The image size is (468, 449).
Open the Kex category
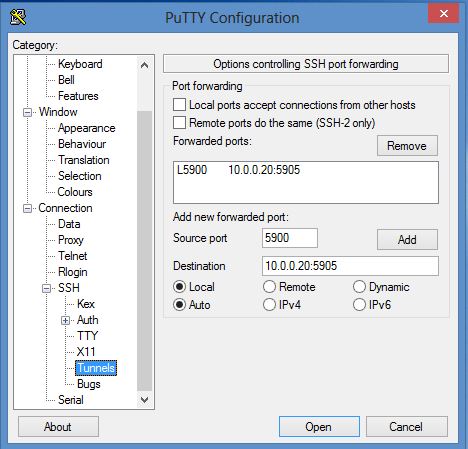tap(86, 304)
